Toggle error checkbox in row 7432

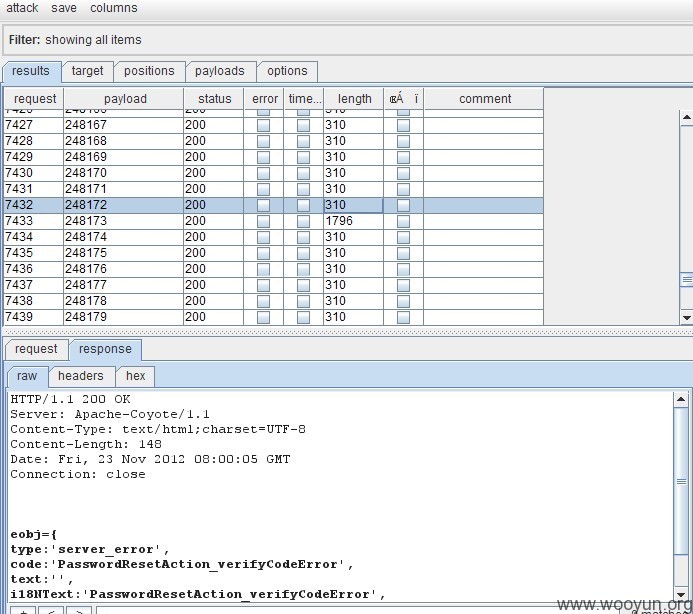click(263, 206)
